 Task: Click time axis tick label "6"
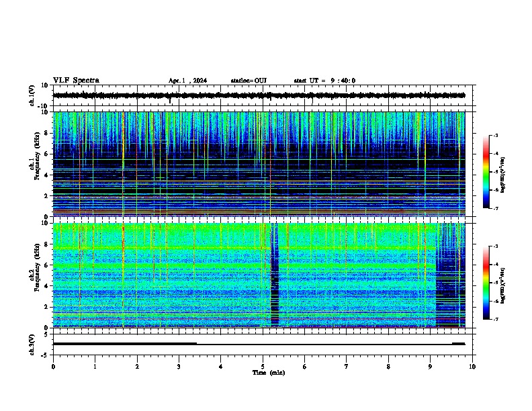(x=305, y=367)
